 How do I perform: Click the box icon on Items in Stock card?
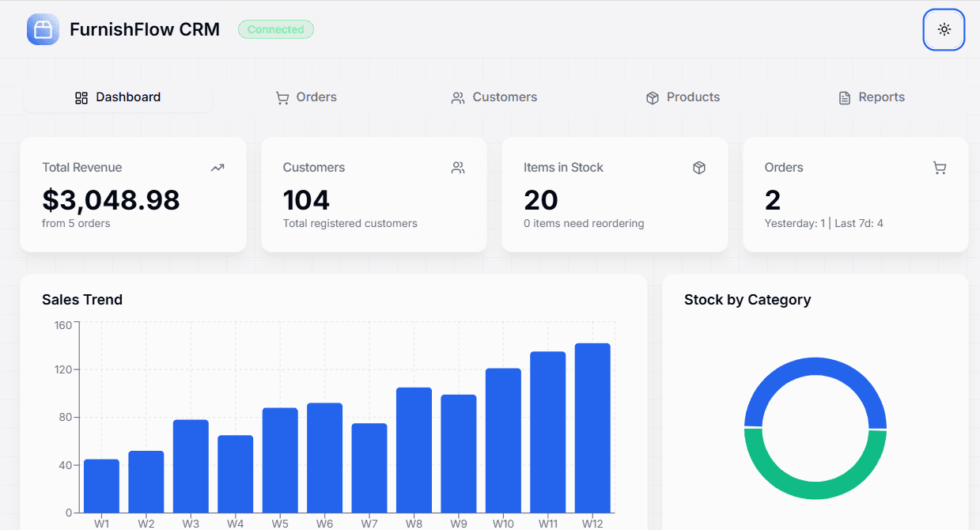tap(698, 168)
